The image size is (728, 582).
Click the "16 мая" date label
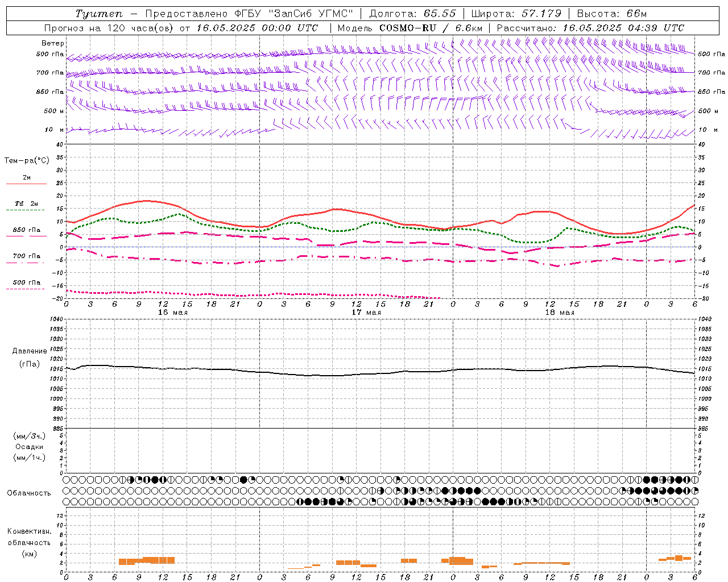click(173, 313)
